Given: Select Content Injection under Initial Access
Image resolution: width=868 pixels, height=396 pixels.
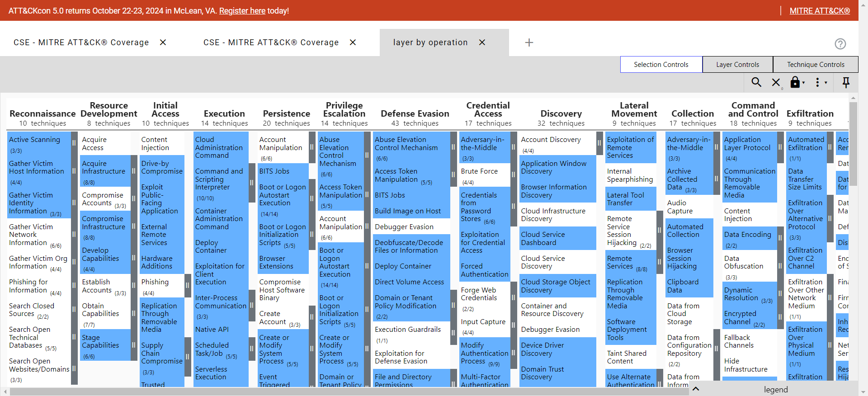Looking at the screenshot, I should click(162, 143).
